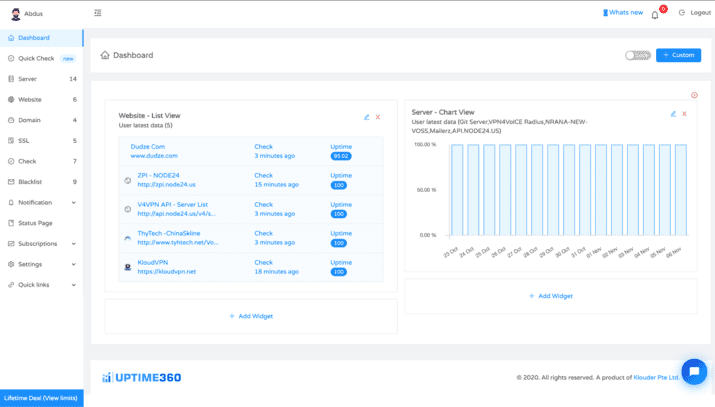Edit the Website List View widget
715x407 pixels.
tap(366, 117)
